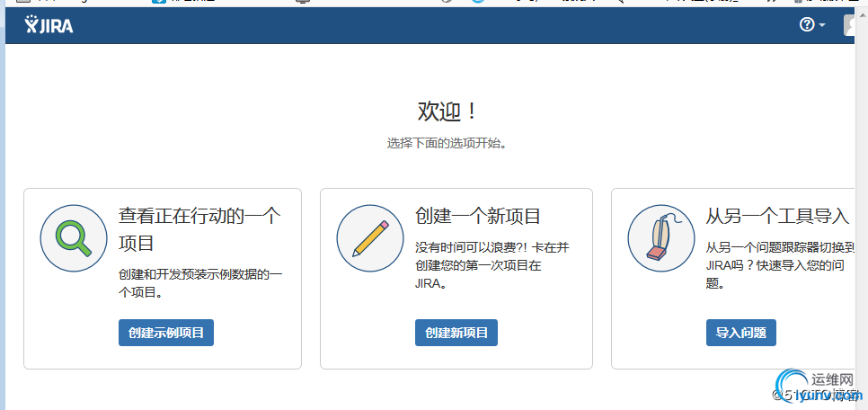Click description 创建和开发预装示例数据的一个项目
This screenshot has height=410, width=868.
(200, 283)
